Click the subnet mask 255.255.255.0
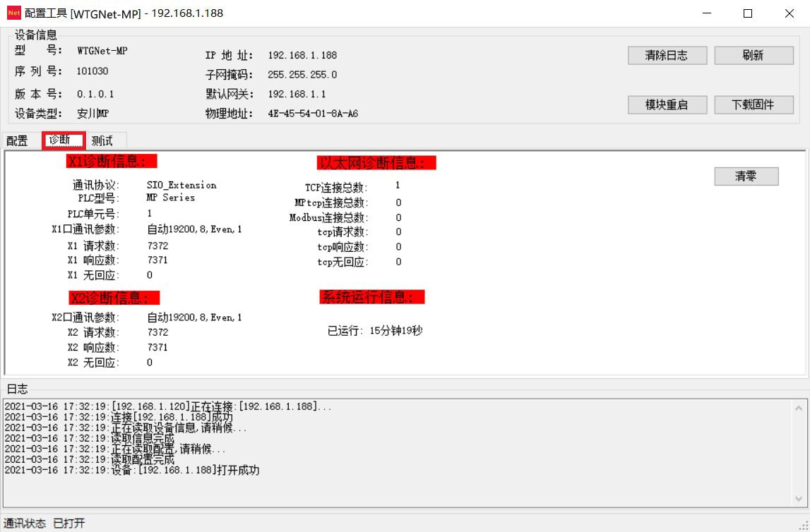This screenshot has height=532, width=810. [x=302, y=75]
